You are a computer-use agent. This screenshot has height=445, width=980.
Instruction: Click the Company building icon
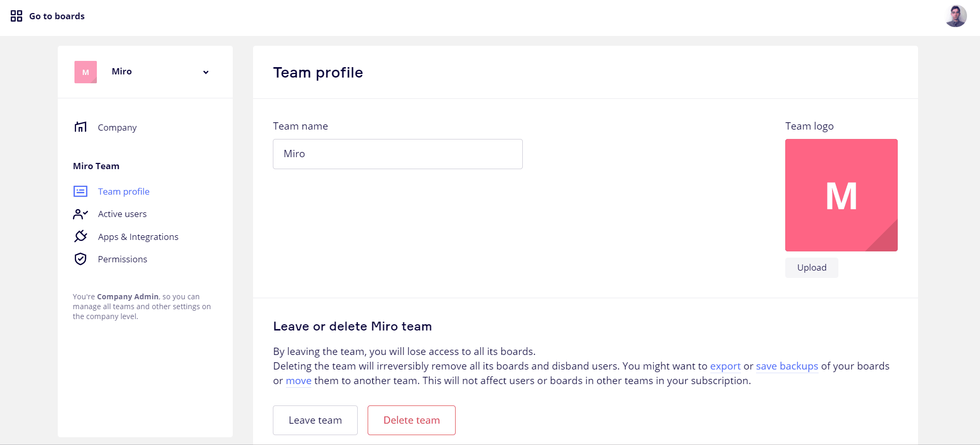[x=81, y=127]
